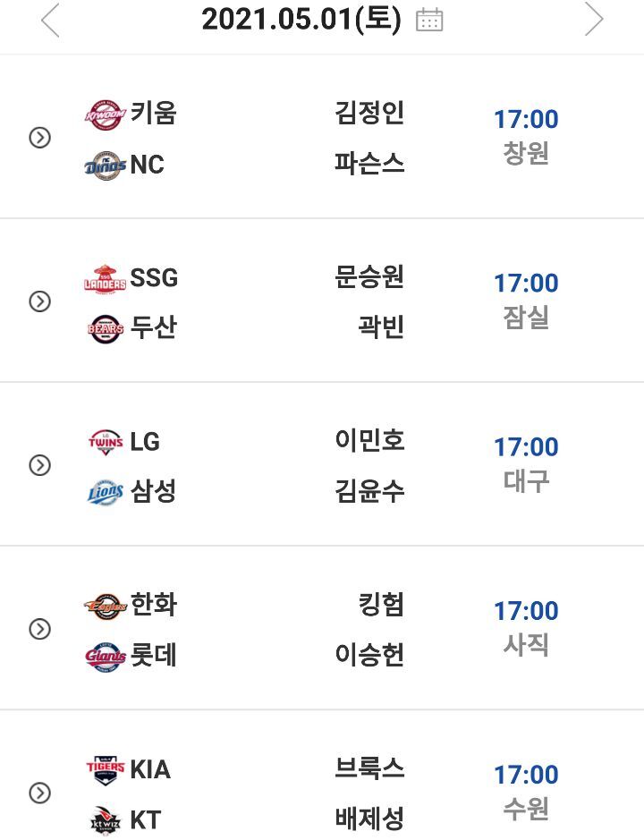Click the 17:00 잠실 game time
This screenshot has width=644, height=840.
point(526,300)
